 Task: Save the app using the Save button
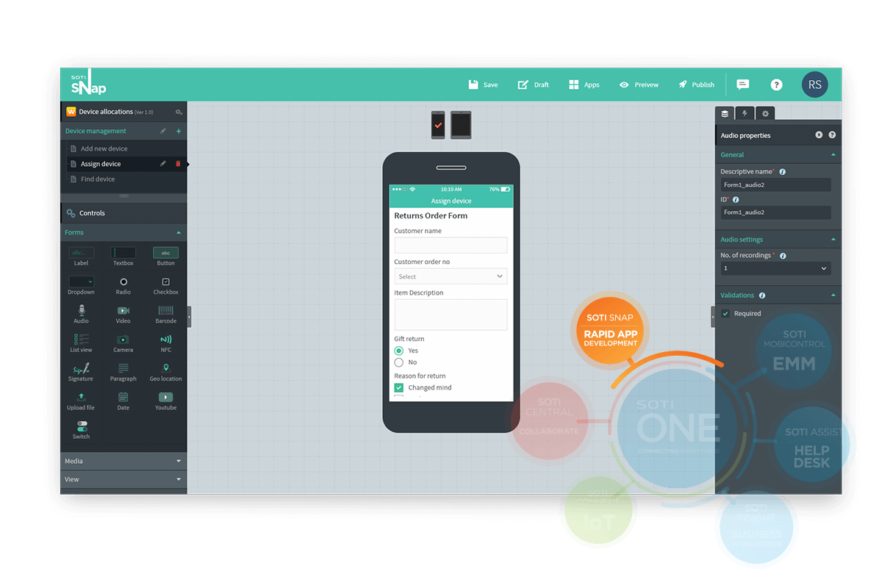483,85
